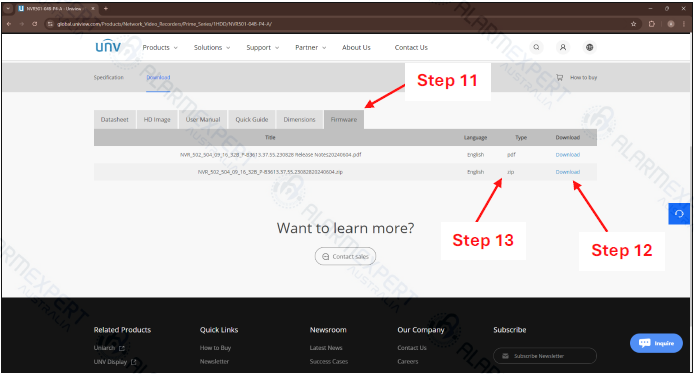The image size is (694, 374).
Task: Click the UNV logo
Action: pos(108,46)
